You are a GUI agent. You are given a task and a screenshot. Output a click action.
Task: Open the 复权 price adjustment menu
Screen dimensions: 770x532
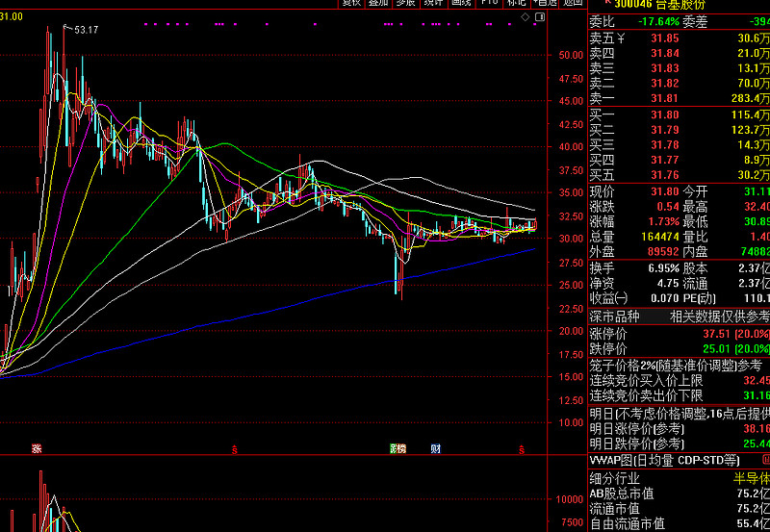pos(351,3)
